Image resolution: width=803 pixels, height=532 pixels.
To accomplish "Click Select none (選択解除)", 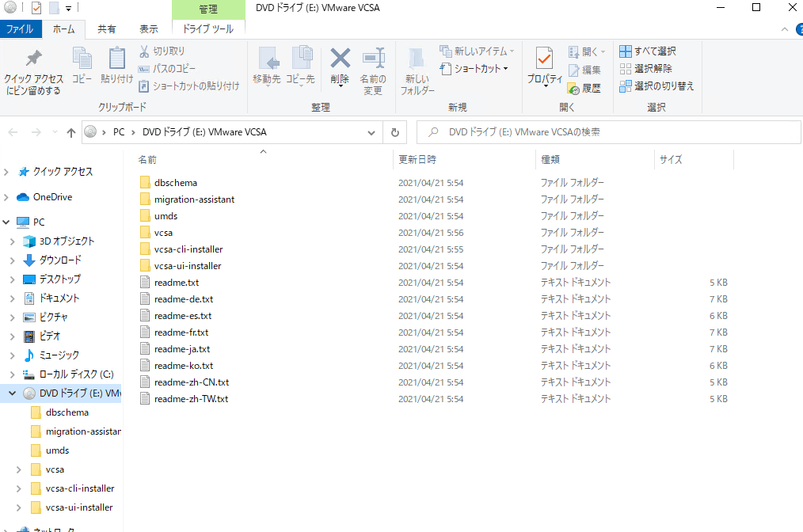I will [645, 69].
